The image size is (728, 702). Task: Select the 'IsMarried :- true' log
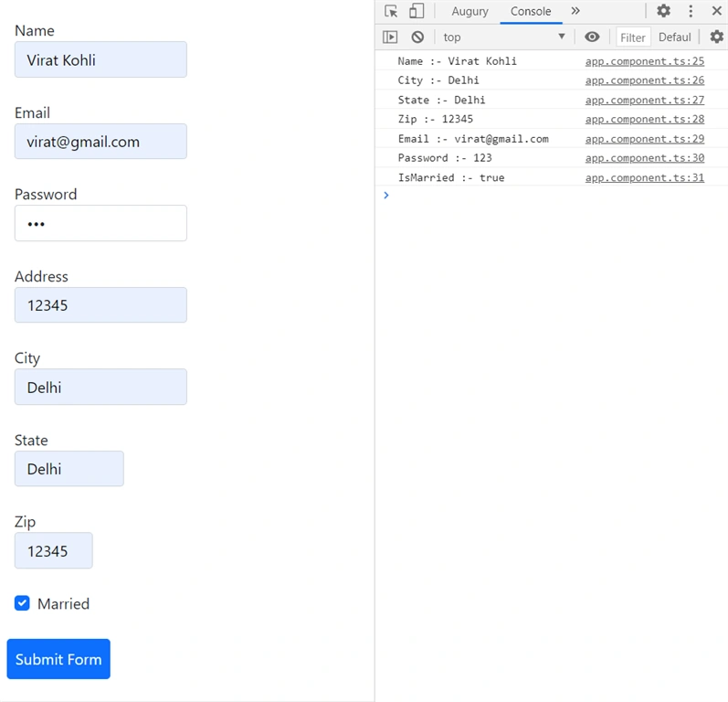pos(451,177)
